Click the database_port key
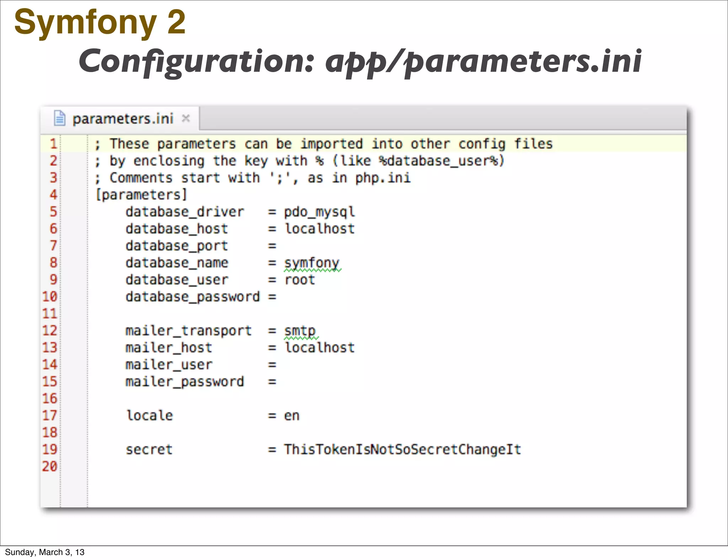Image resolution: width=728 pixels, height=560 pixels. (177, 246)
